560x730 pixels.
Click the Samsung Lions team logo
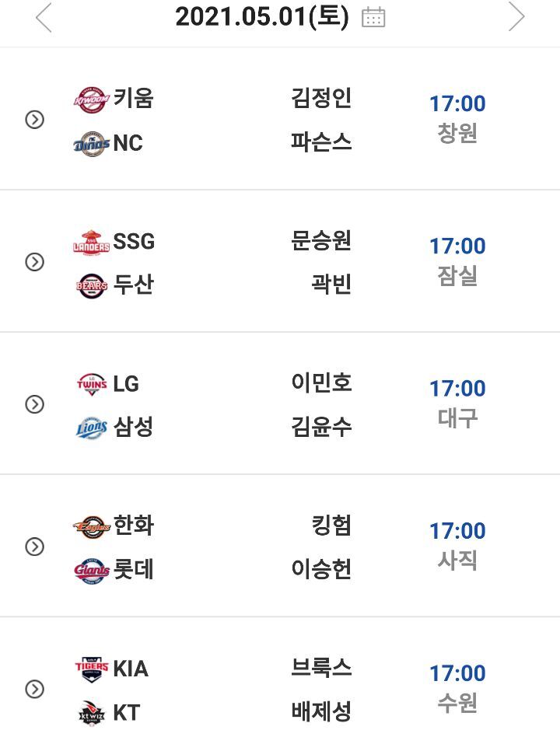pyautogui.click(x=92, y=428)
